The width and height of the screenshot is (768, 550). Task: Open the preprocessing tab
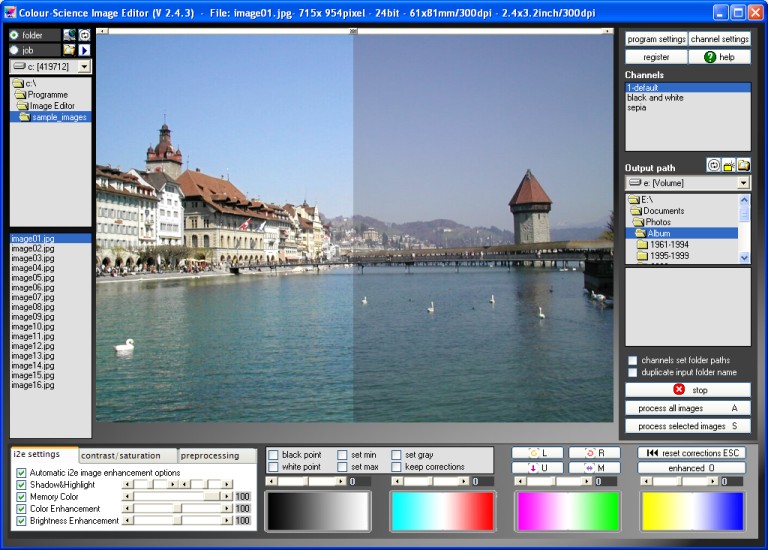click(210, 456)
